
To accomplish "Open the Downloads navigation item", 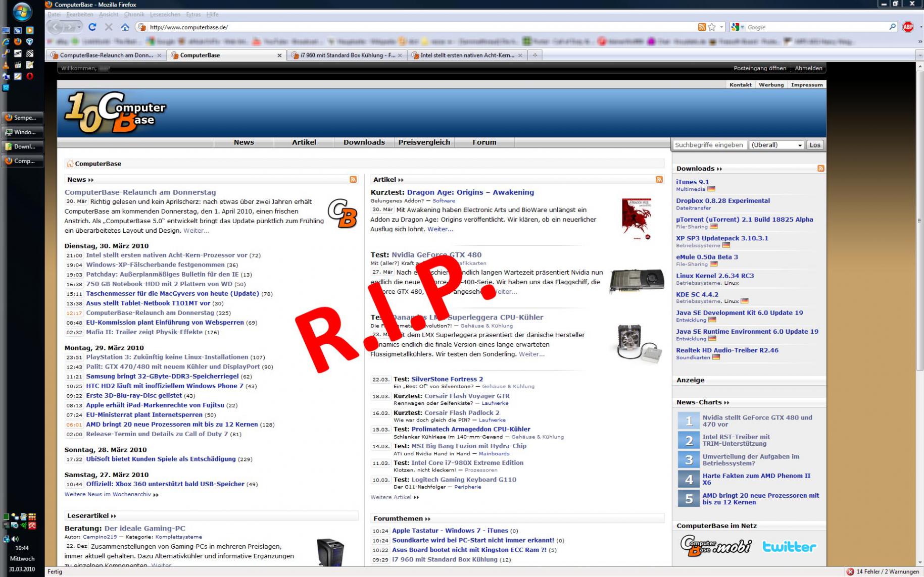I will click(x=364, y=142).
